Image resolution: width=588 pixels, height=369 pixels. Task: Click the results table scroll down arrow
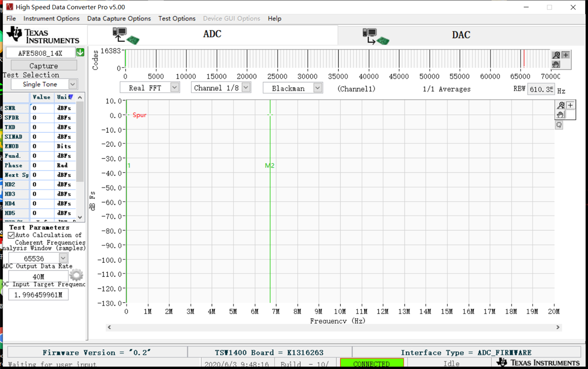click(x=80, y=217)
